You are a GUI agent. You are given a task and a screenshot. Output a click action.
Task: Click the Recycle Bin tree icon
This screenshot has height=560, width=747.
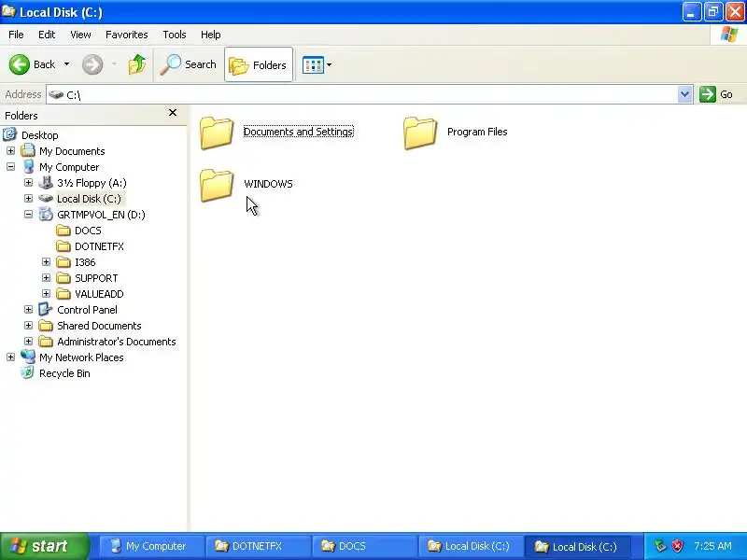(28, 372)
